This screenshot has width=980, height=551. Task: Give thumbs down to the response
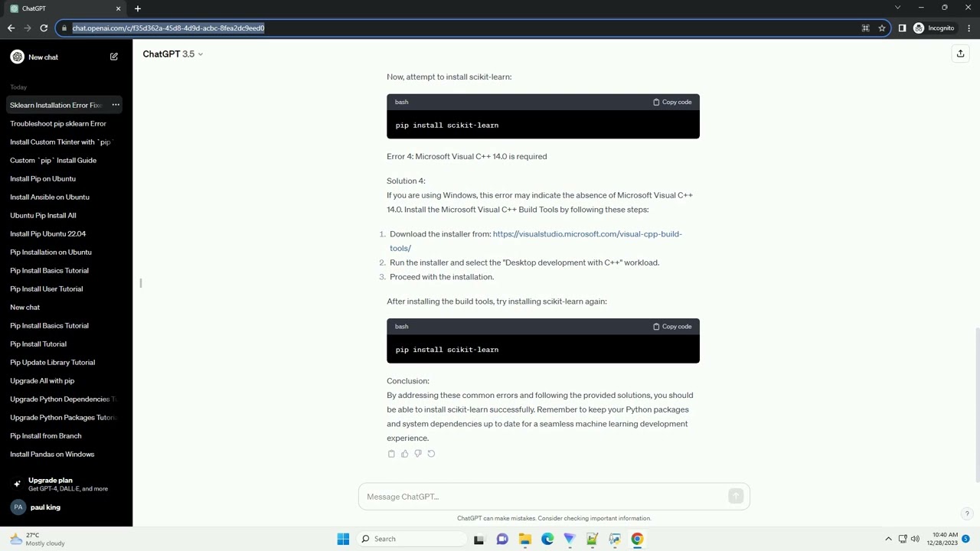click(418, 454)
